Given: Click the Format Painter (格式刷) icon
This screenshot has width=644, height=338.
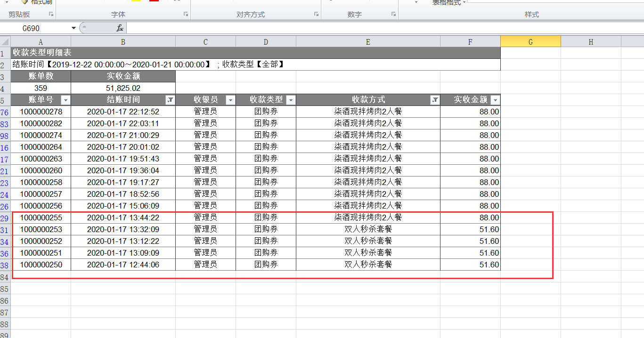Looking at the screenshot, I should [x=26, y=2].
